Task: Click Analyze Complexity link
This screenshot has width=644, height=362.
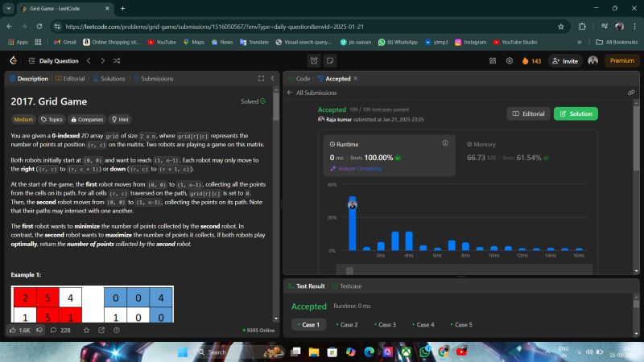Action: pyautogui.click(x=356, y=168)
